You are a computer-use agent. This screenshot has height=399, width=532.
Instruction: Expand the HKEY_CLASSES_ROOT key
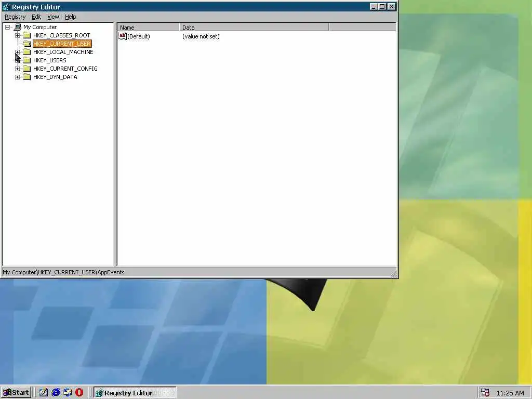click(x=17, y=35)
